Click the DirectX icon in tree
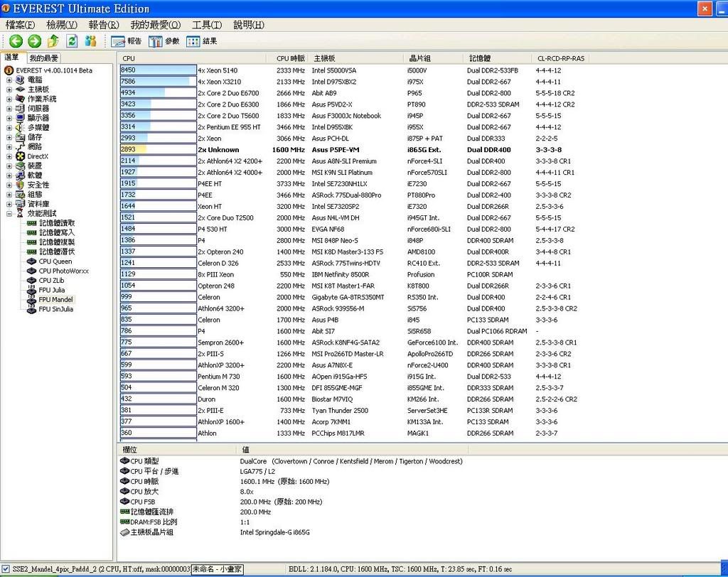The image size is (728, 577). 20,156
